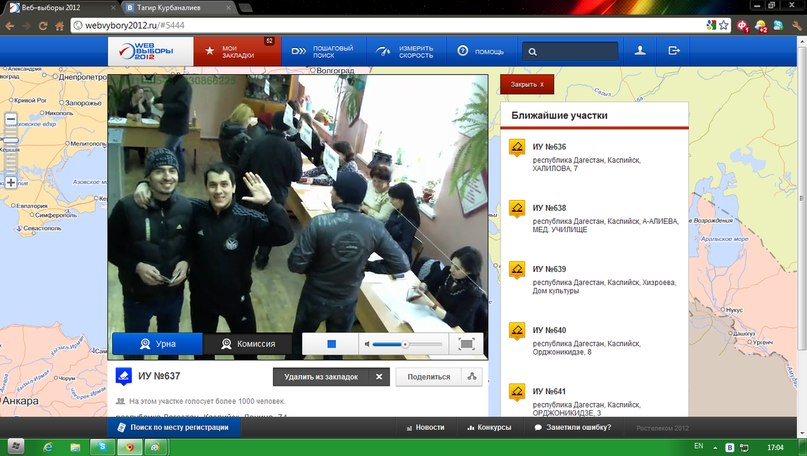
Task: Mute sound using the speaker icon
Action: click(368, 344)
